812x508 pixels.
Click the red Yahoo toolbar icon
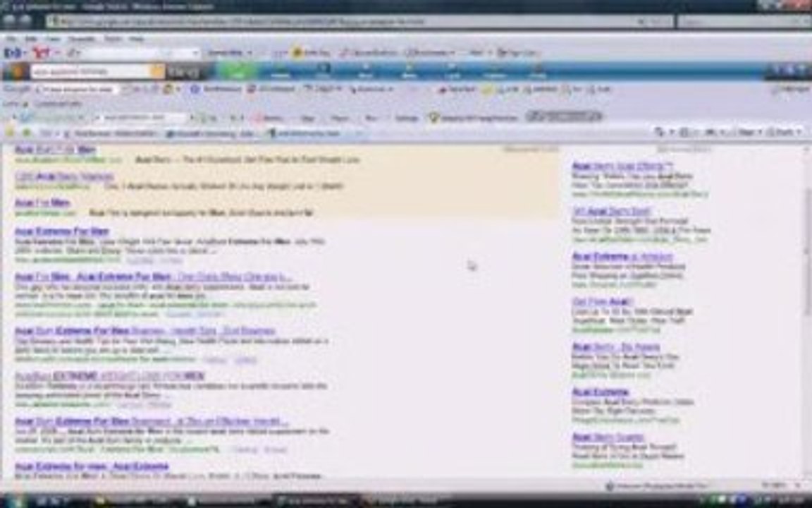tap(41, 52)
